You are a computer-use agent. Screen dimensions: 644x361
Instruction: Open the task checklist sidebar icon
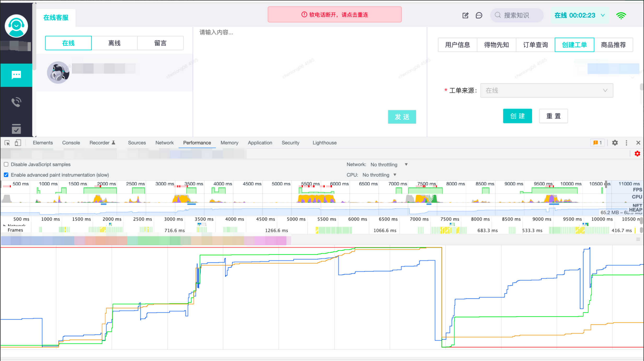[x=16, y=129]
